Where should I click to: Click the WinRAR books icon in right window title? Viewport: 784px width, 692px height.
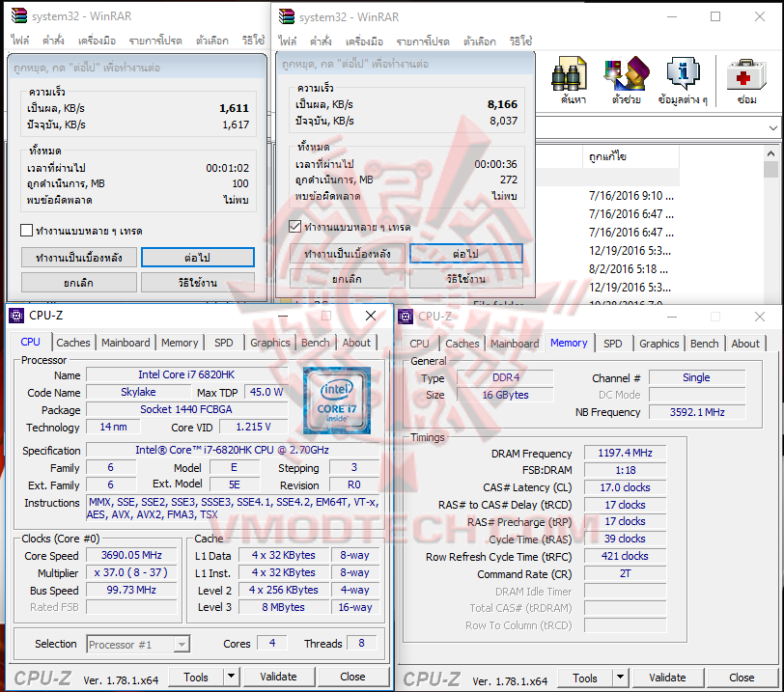click(287, 16)
